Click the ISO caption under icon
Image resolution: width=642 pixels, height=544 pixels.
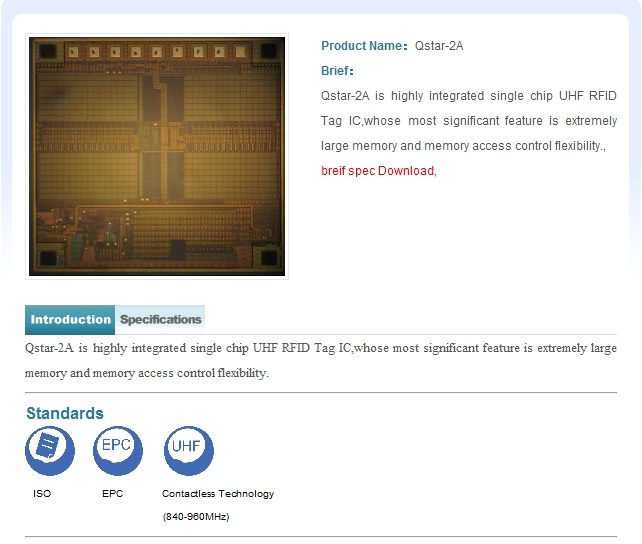coord(42,494)
